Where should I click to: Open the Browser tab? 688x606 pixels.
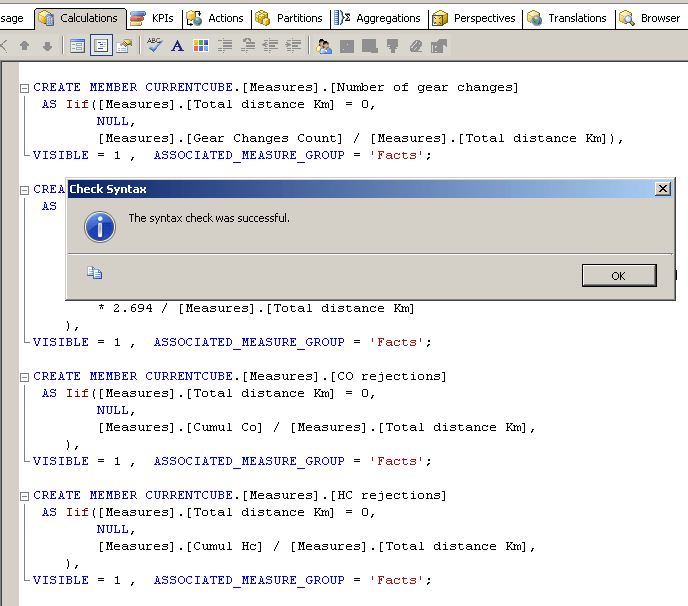click(650, 18)
